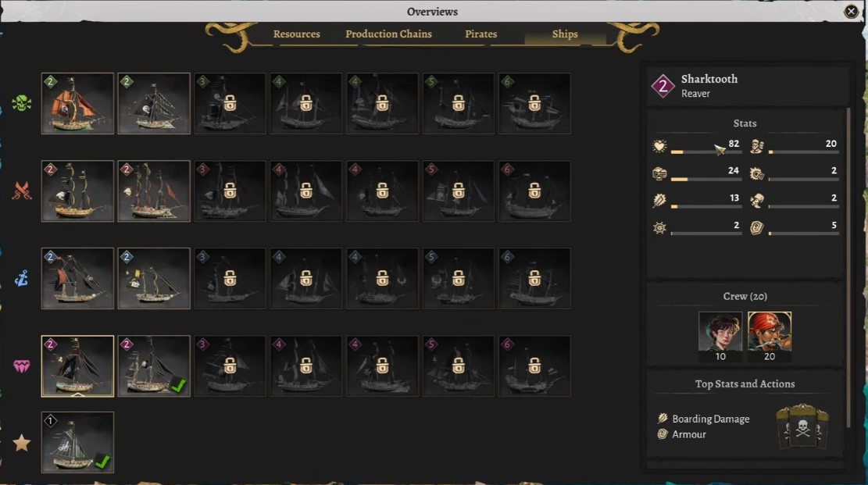Viewport: 868px width, 485px height.
Task: Click the crew stat bar showing 20
Action: click(x=803, y=152)
